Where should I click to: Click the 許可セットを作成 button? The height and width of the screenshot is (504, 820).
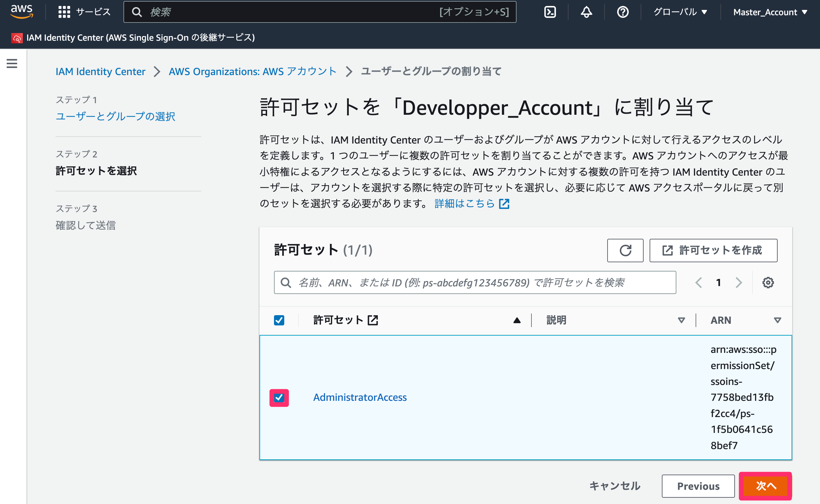pyautogui.click(x=713, y=250)
